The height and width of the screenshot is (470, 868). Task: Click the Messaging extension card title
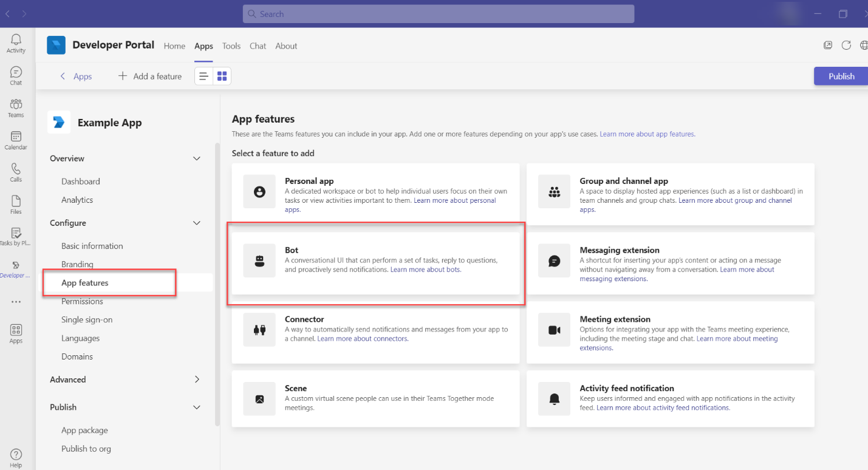coord(620,250)
